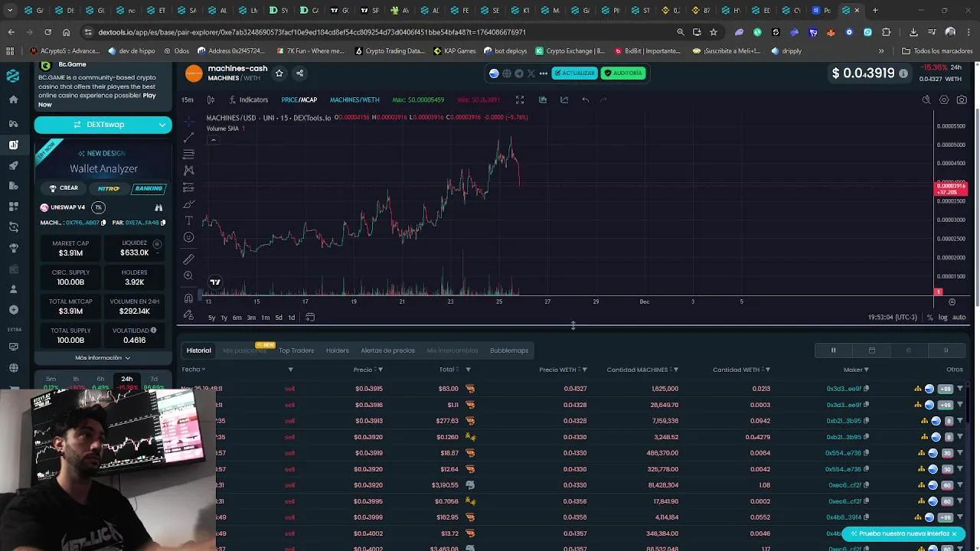Image resolution: width=980 pixels, height=551 pixels.
Task: Open the Cantidad MACHINES column filter
Action: [675, 370]
